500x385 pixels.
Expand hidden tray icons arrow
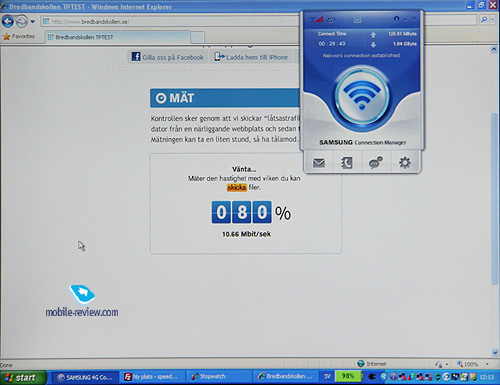(384, 377)
